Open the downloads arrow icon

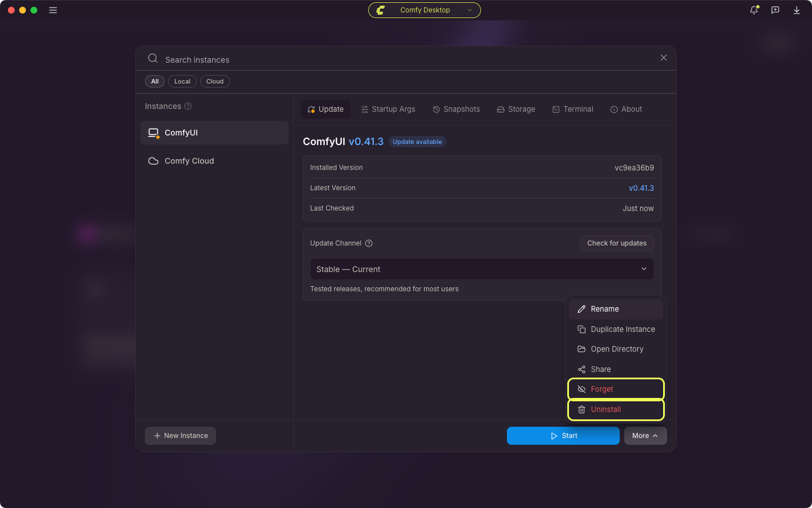pos(797,10)
